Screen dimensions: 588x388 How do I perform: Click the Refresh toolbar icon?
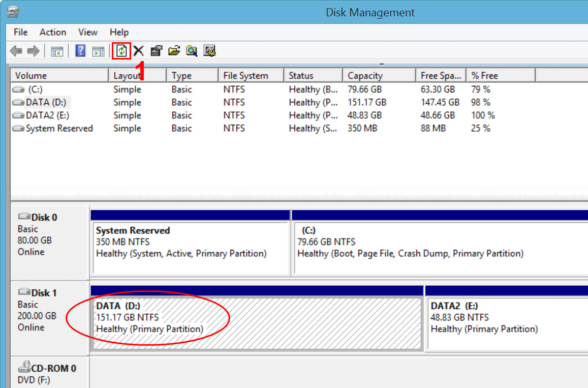(x=121, y=51)
